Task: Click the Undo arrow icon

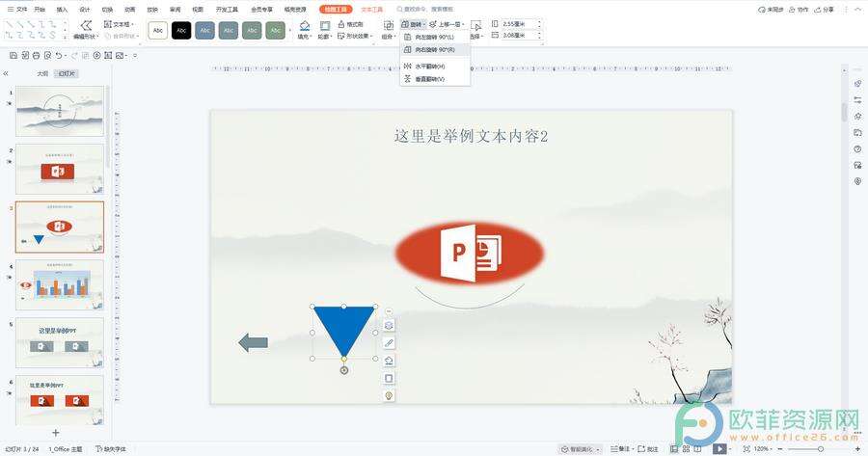Action: pyautogui.click(x=59, y=55)
